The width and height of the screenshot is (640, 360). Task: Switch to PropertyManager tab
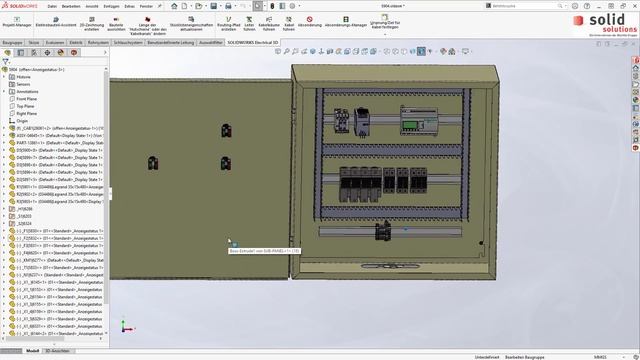point(20,53)
